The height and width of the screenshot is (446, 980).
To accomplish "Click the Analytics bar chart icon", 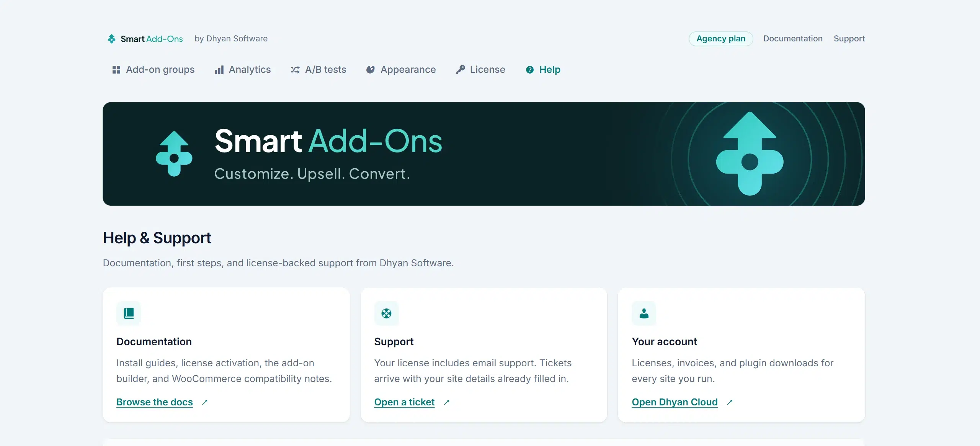I will 219,70.
